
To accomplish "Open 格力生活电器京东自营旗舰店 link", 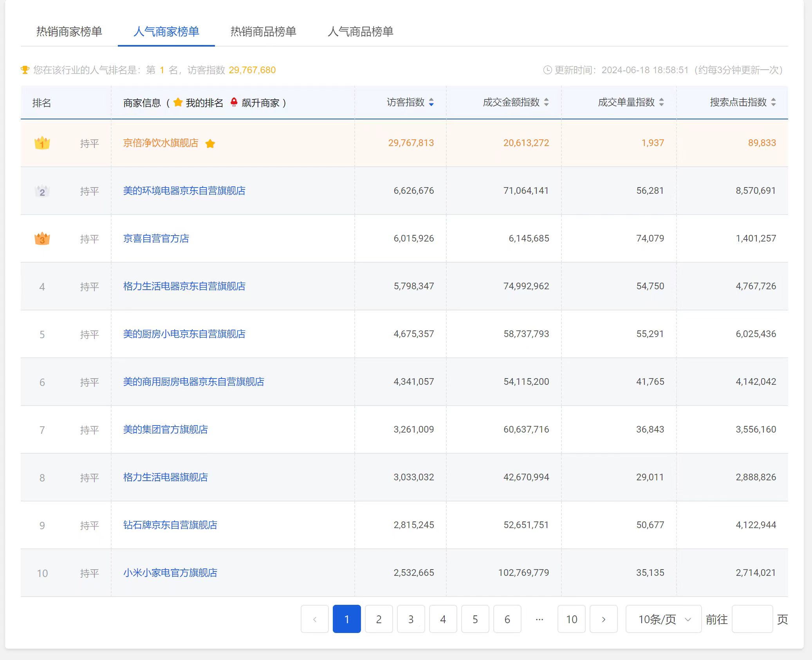I will (x=184, y=286).
